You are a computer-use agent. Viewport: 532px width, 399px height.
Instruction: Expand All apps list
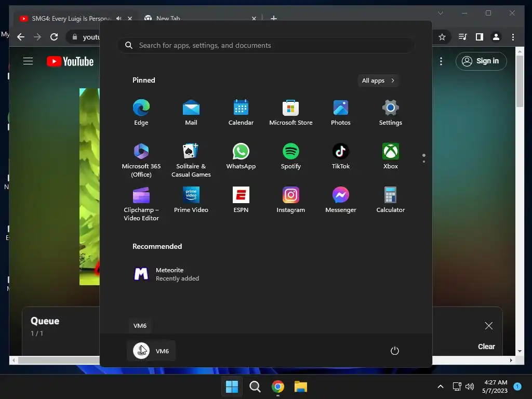pos(378,81)
